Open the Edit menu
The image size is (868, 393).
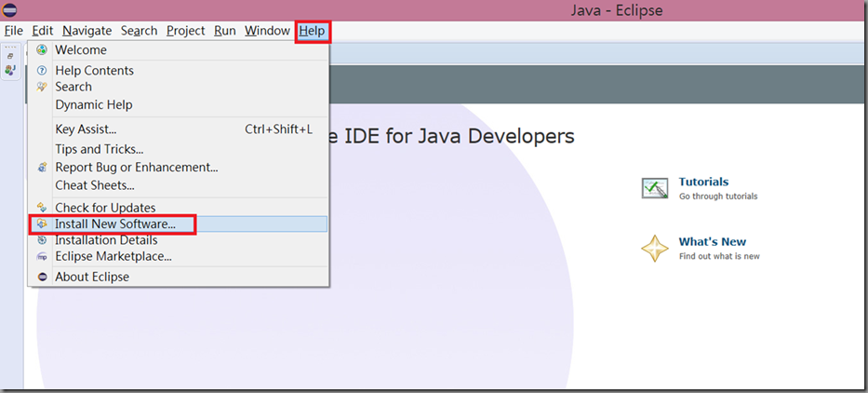[x=43, y=31]
